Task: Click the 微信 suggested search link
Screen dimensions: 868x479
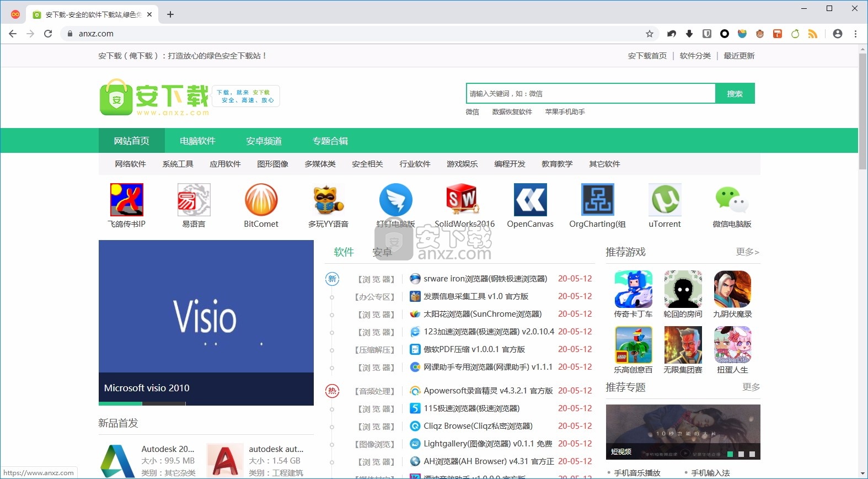Action: (x=473, y=111)
